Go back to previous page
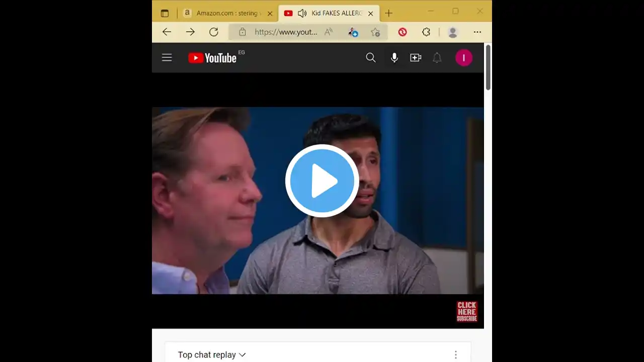Viewport: 644px width, 362px height. click(x=167, y=32)
